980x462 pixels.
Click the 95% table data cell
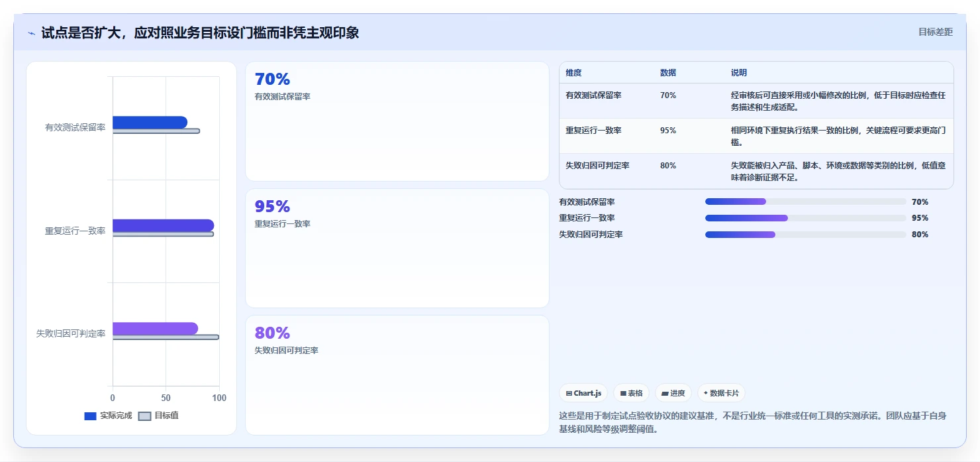[668, 131]
